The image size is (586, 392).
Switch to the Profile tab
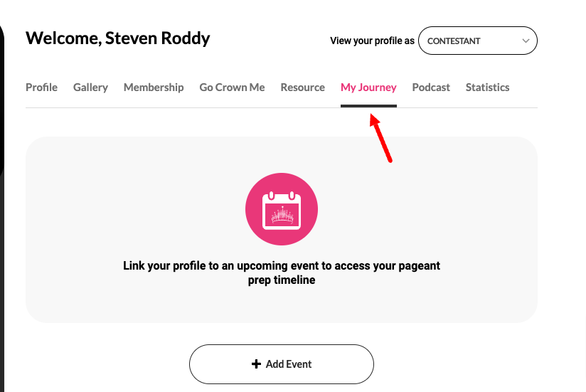click(x=41, y=88)
